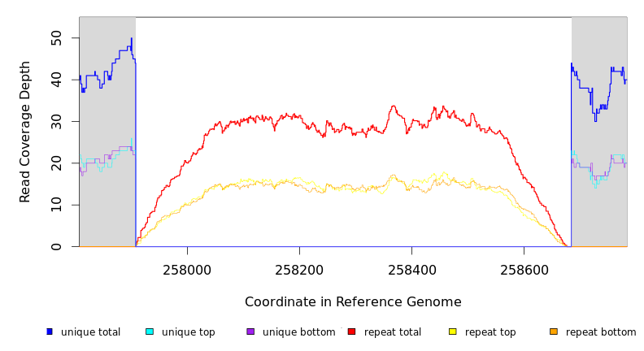644x351 pixels.
Task: Select the 'unique total' legend label
Action: click(90, 332)
